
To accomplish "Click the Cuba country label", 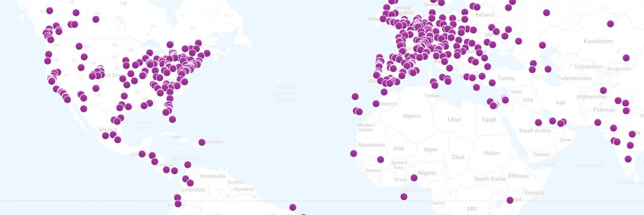I will (x=176, y=137).
